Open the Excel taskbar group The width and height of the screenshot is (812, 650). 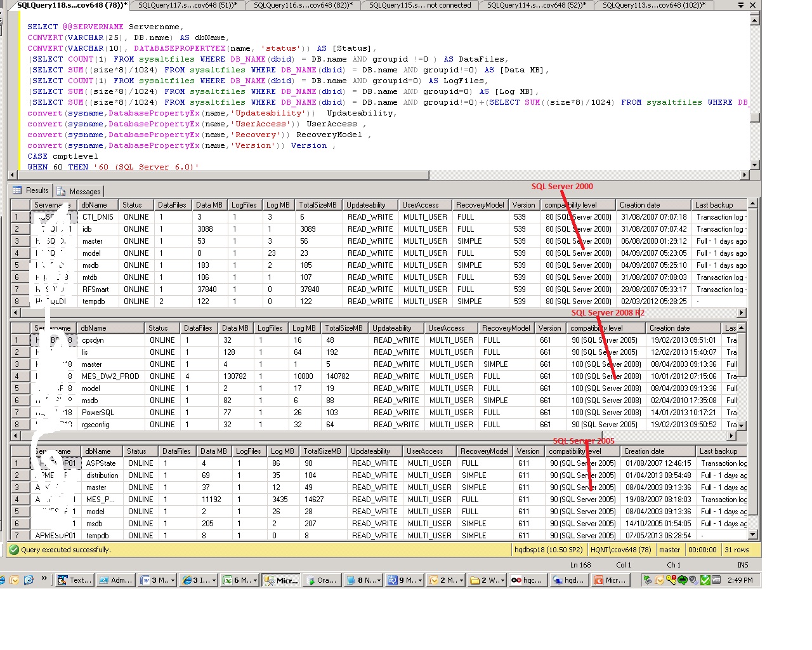tap(227, 580)
